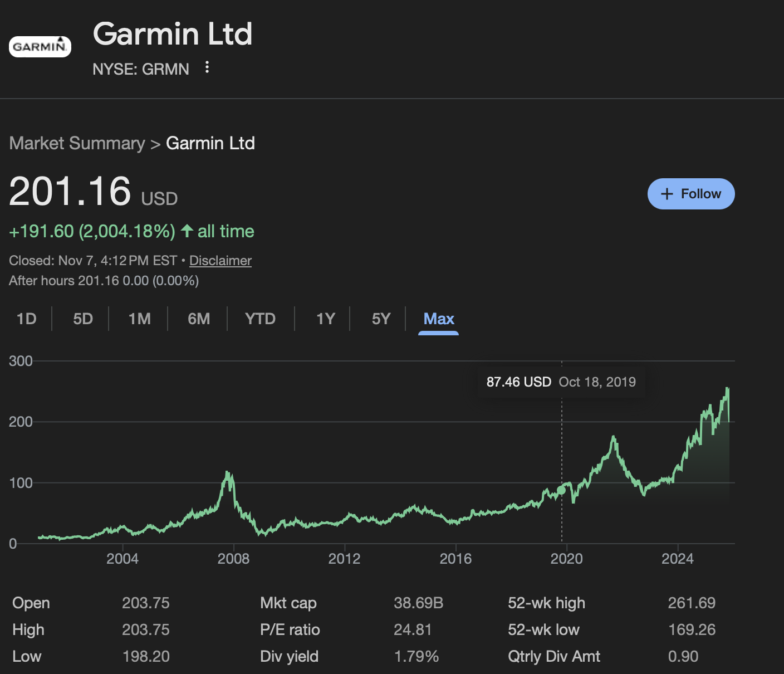Switch chart to 6M view
This screenshot has width=784, height=674.
pos(199,319)
